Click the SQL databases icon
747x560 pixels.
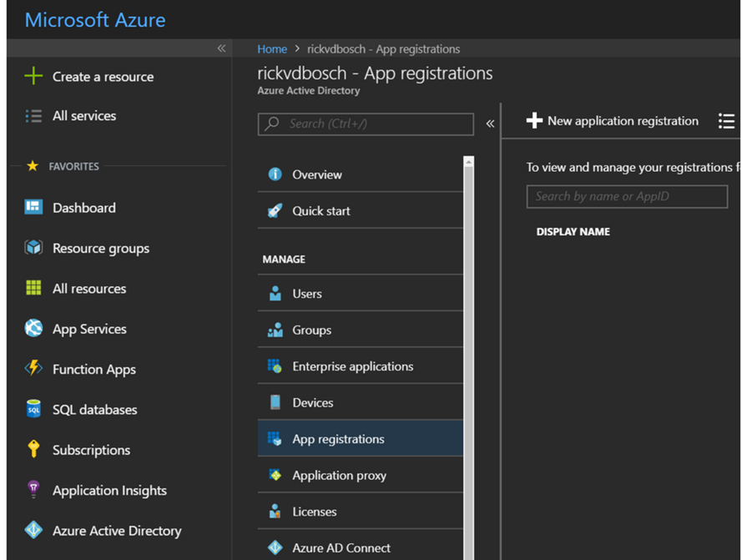click(x=33, y=409)
